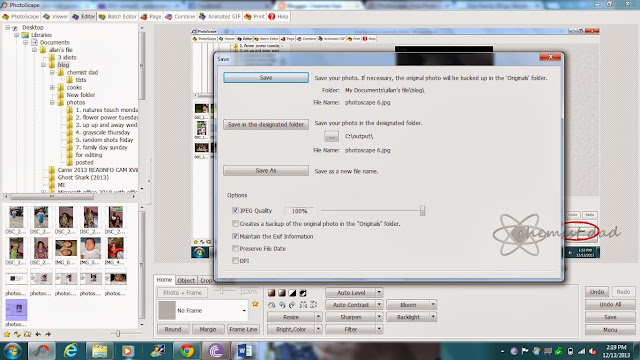Collapse the chemist dad folder
Viewport: 640px width, 360px height.
click(52, 72)
